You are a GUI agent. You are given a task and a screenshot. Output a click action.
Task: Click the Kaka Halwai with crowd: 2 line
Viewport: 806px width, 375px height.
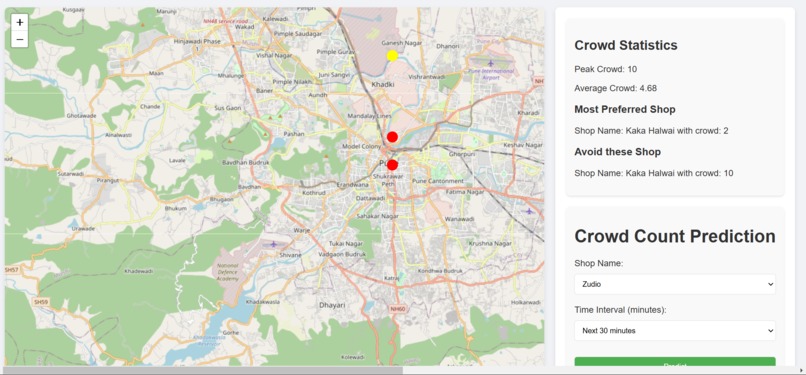(651, 131)
